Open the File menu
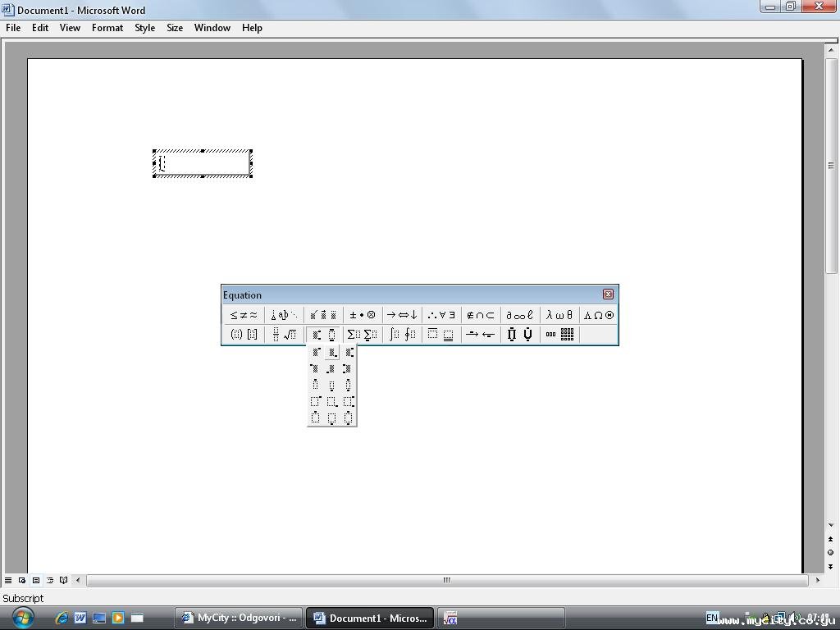840x630 pixels. pyautogui.click(x=13, y=28)
